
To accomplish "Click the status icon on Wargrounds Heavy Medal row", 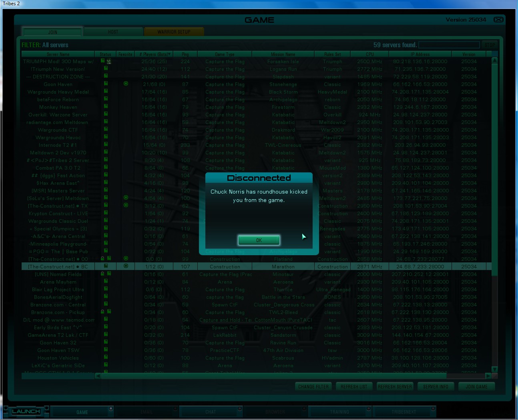I will [106, 91].
